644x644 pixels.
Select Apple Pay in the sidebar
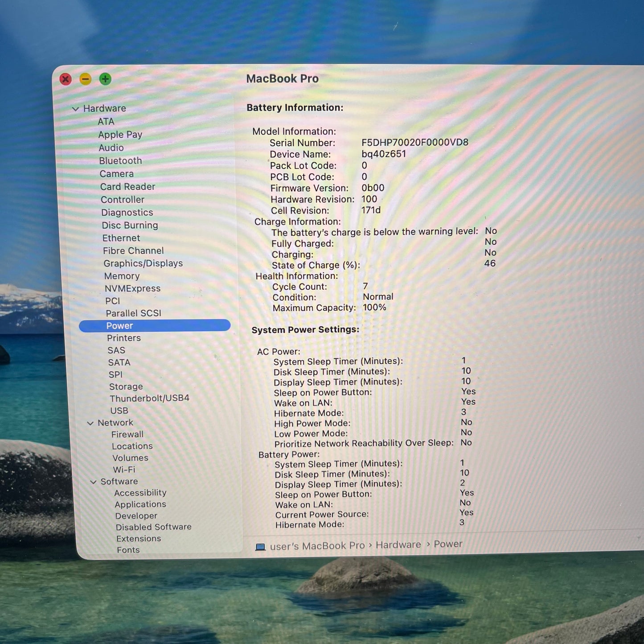point(120,135)
